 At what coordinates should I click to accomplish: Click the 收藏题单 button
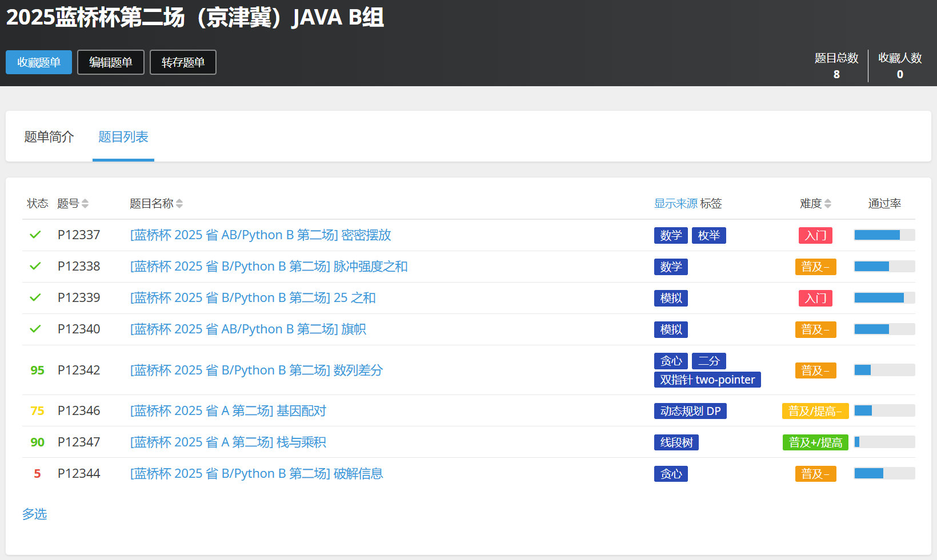[x=39, y=62]
